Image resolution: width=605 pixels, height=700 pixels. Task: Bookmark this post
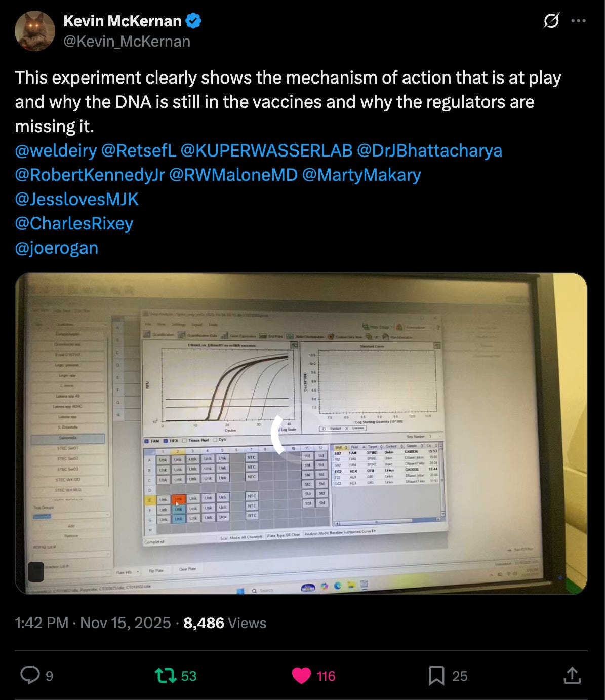pos(436,676)
